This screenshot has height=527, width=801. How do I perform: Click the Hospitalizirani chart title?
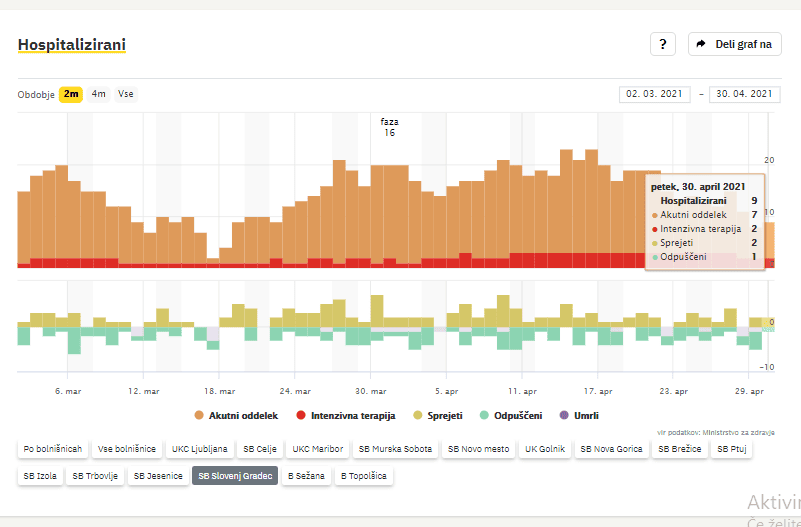(x=72, y=45)
